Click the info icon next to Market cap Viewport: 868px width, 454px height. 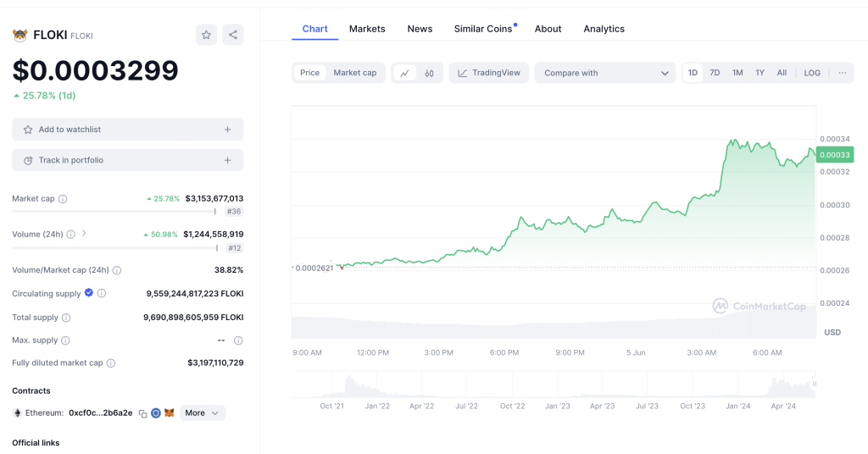[63, 199]
